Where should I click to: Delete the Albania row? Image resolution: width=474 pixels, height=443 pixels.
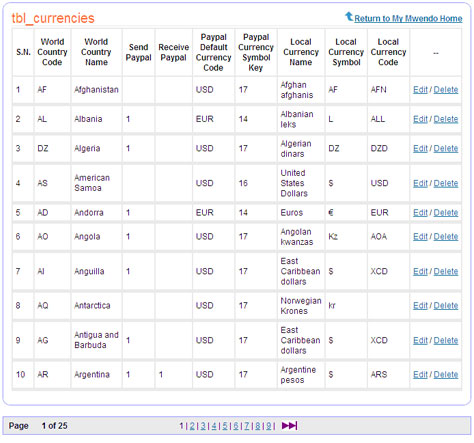pyautogui.click(x=446, y=119)
